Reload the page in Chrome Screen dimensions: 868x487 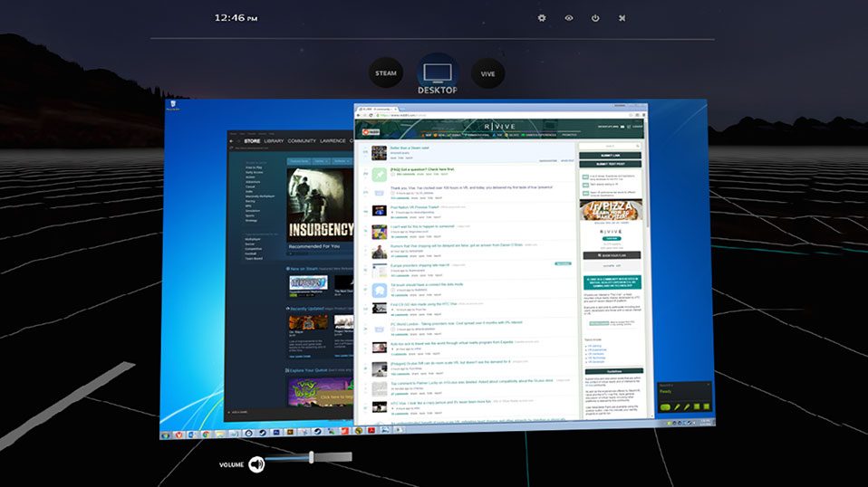pyautogui.click(x=371, y=115)
